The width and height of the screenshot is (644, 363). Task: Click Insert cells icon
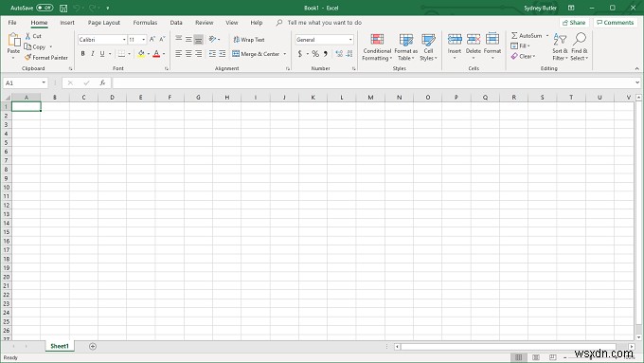tap(455, 40)
